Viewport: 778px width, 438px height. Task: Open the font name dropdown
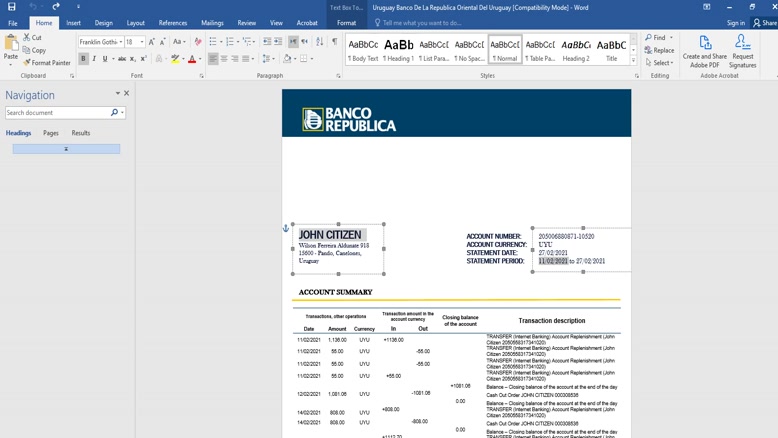120,42
